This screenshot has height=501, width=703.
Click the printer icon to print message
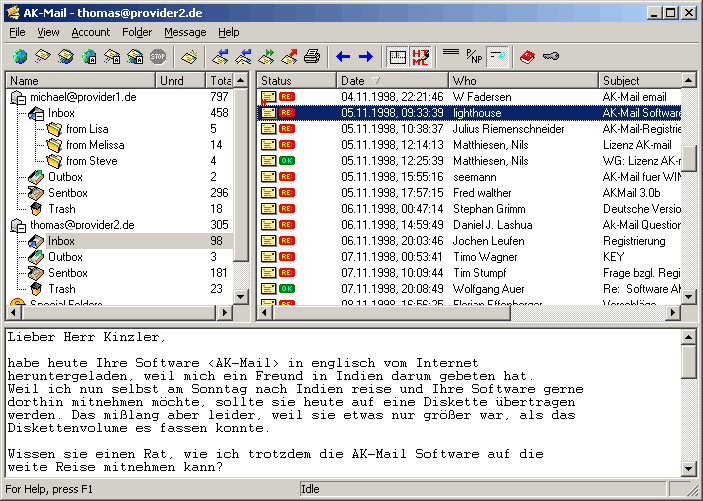312,57
